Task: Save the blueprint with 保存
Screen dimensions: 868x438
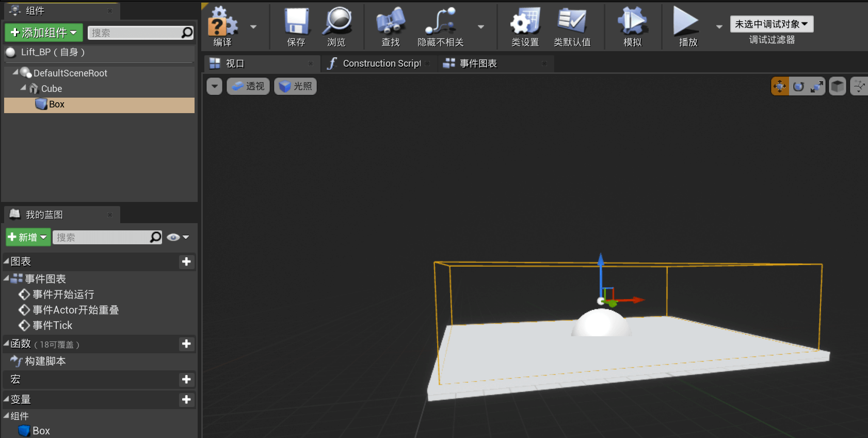Action: 296,26
